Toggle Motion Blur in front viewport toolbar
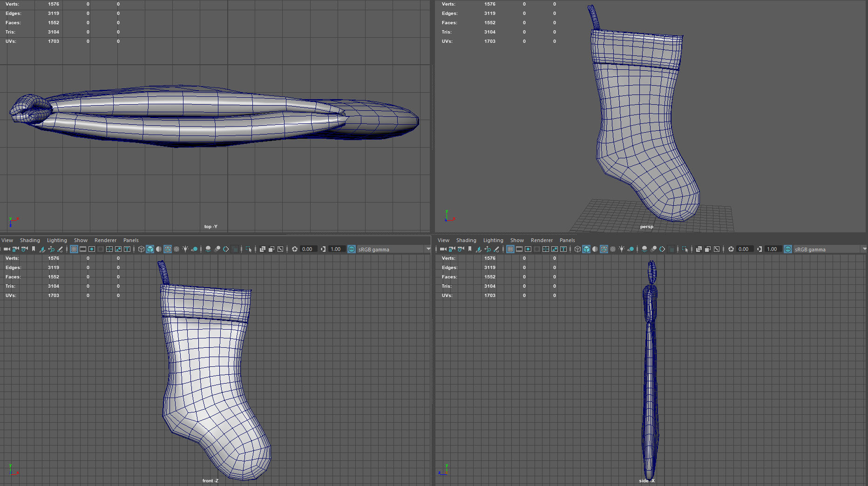Image resolution: width=868 pixels, height=486 pixels. [x=217, y=249]
